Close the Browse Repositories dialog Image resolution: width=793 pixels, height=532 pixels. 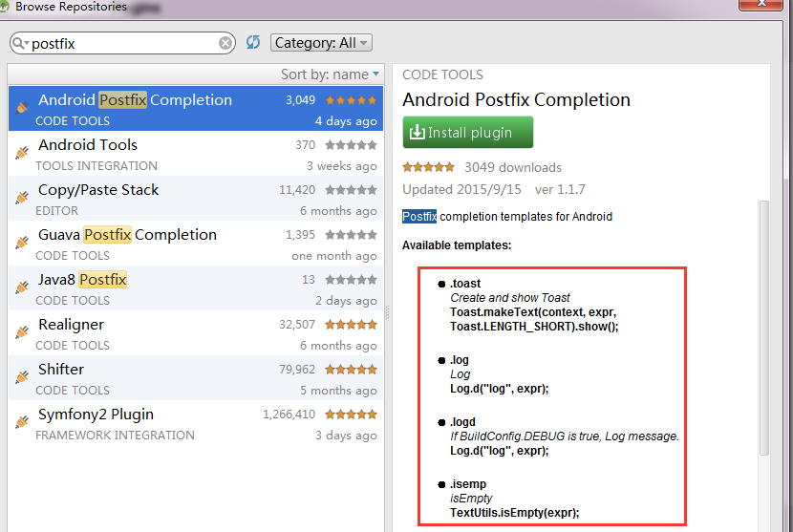pos(761,4)
